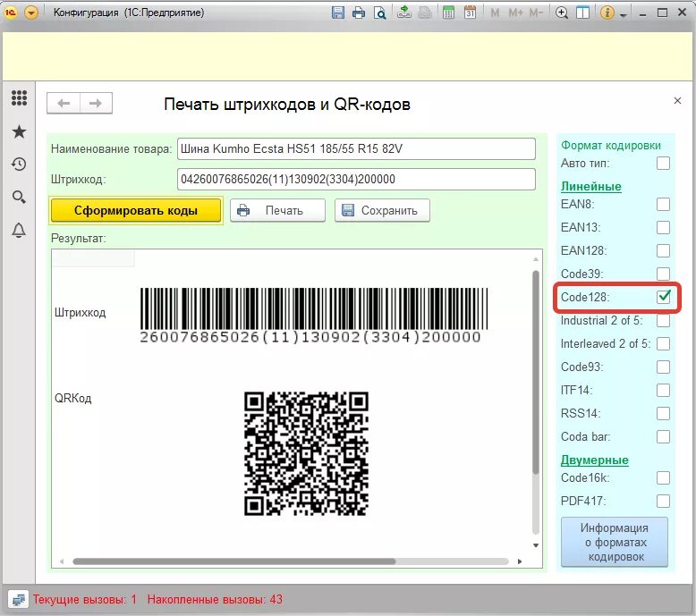Expand the dropdown arrow beside info icon
The width and height of the screenshot is (696, 616).
624,14
